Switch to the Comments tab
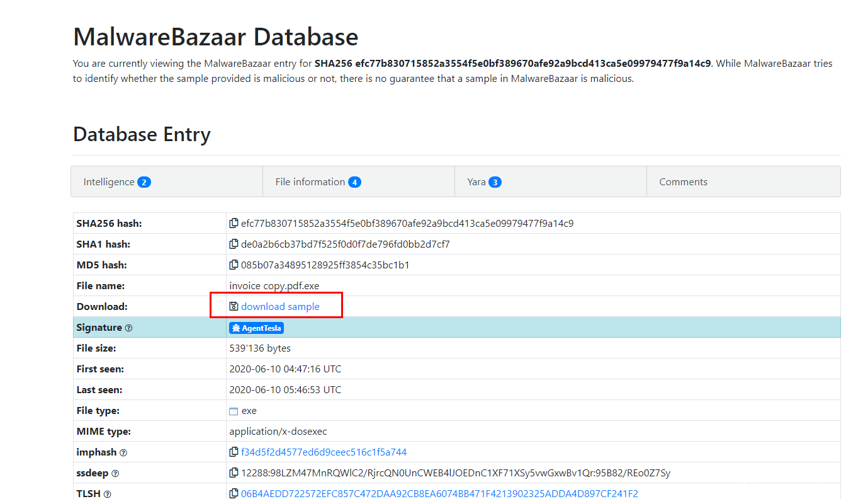 click(x=683, y=182)
